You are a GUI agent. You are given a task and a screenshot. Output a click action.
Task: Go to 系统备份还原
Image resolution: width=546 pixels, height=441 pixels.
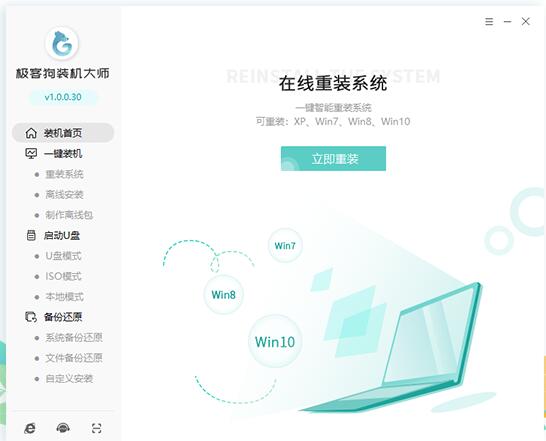(x=74, y=338)
